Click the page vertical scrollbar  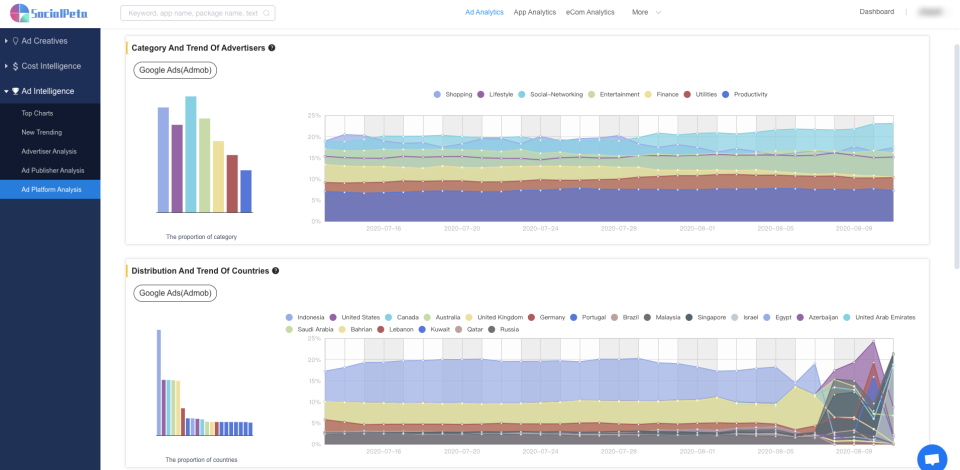[x=957, y=156]
